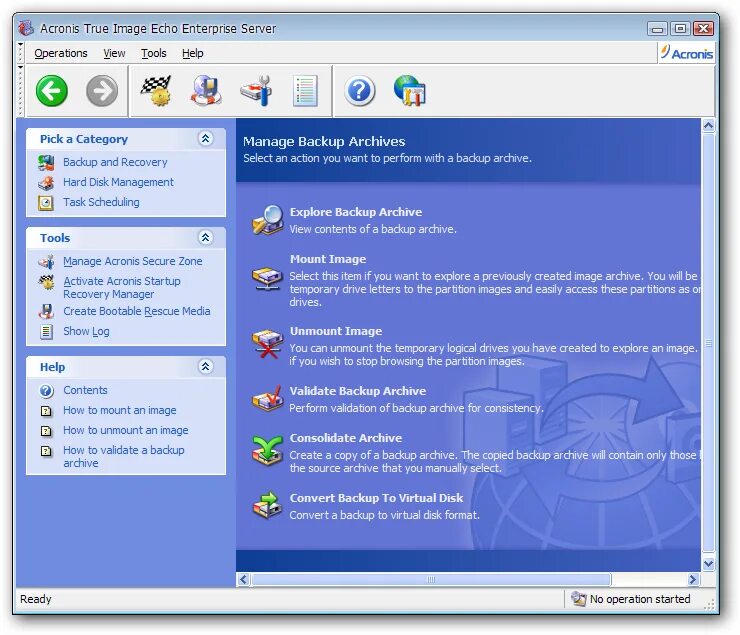Open the View menu

(114, 53)
